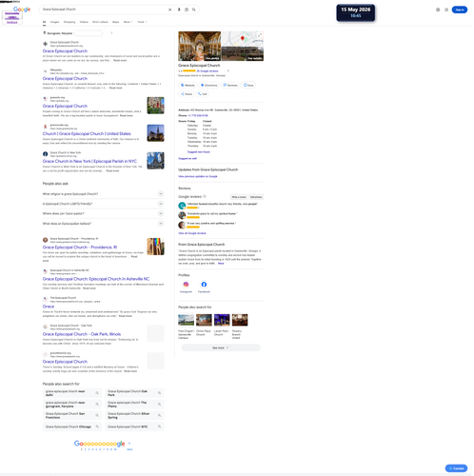
Task: Click the Next page link in pagination
Action: (129, 449)
